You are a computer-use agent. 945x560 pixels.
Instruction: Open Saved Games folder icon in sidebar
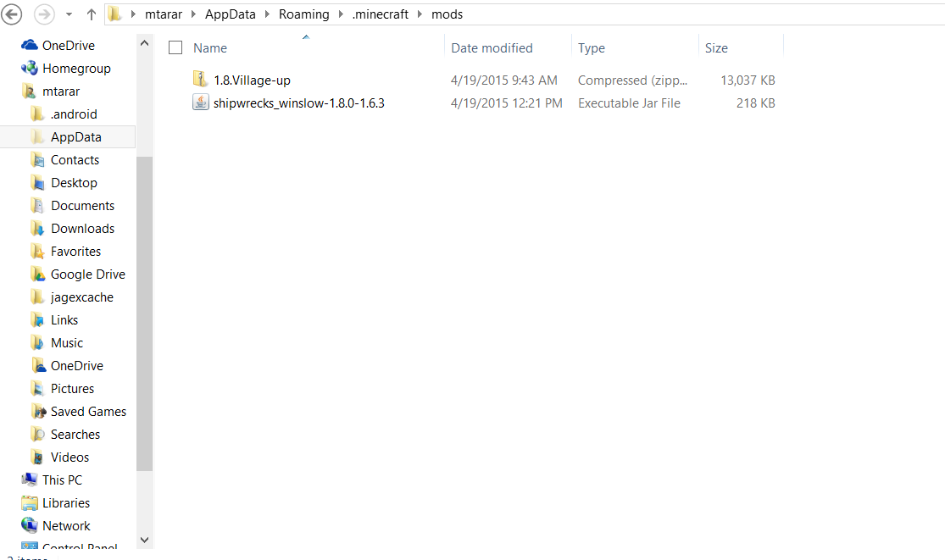pos(39,412)
